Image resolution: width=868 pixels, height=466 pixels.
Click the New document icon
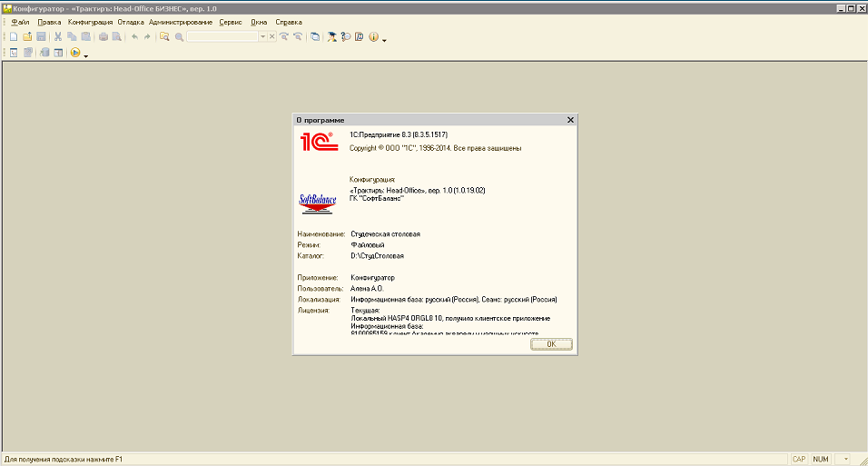pos(14,37)
